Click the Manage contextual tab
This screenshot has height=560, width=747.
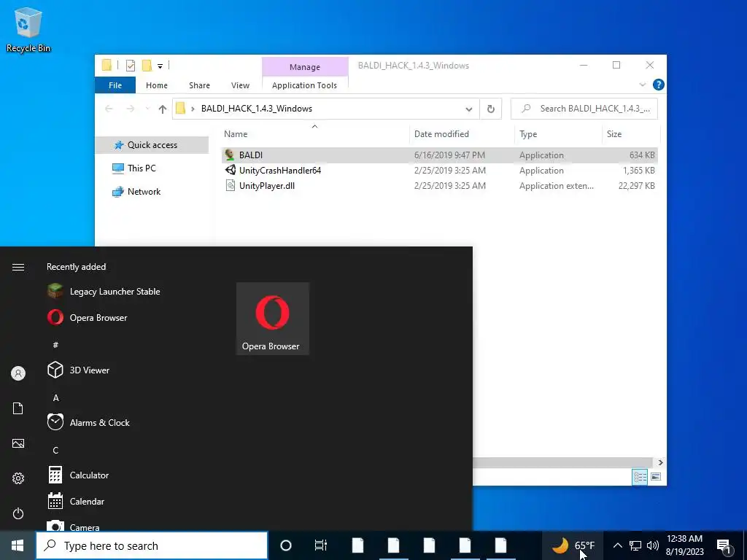(x=305, y=67)
